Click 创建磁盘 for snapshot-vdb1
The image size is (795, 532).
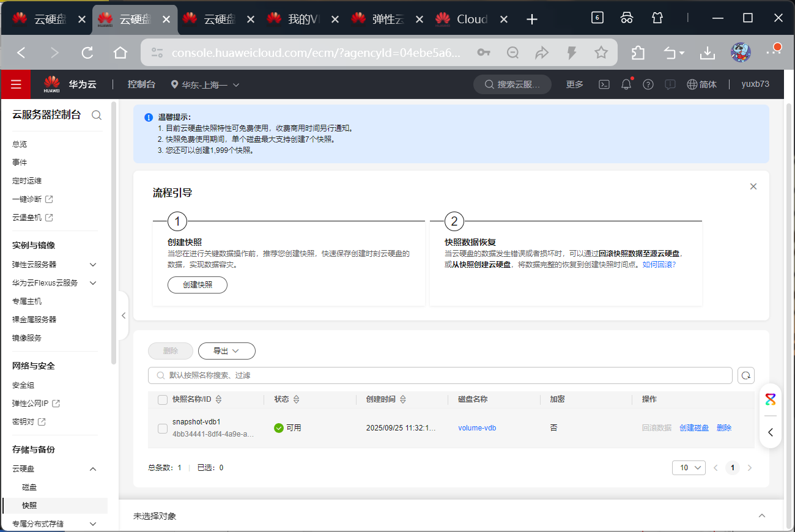click(x=694, y=428)
